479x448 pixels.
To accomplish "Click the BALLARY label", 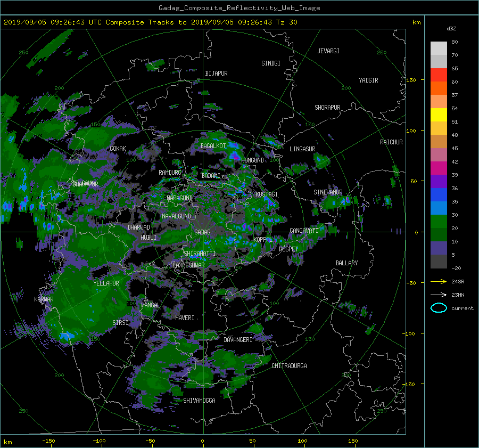I will 346,263.
